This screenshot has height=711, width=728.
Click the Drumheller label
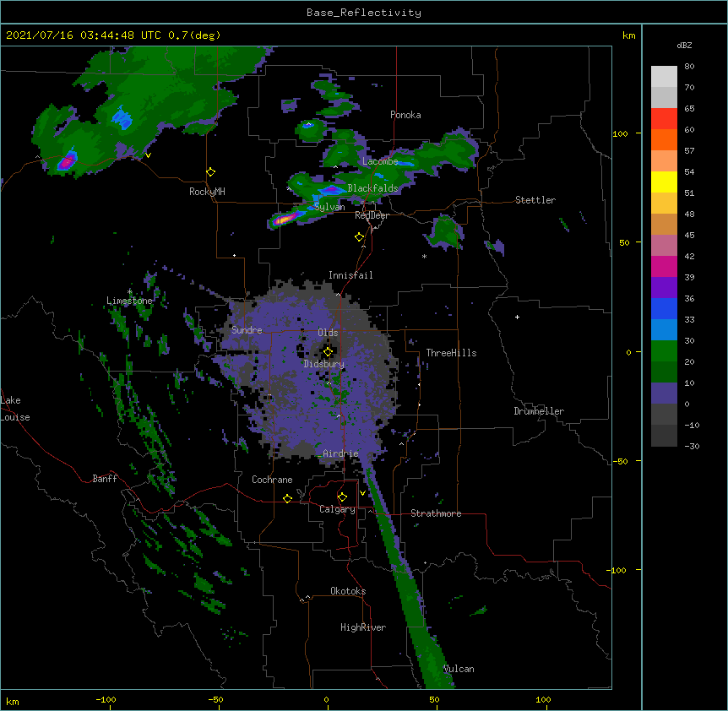click(x=539, y=411)
